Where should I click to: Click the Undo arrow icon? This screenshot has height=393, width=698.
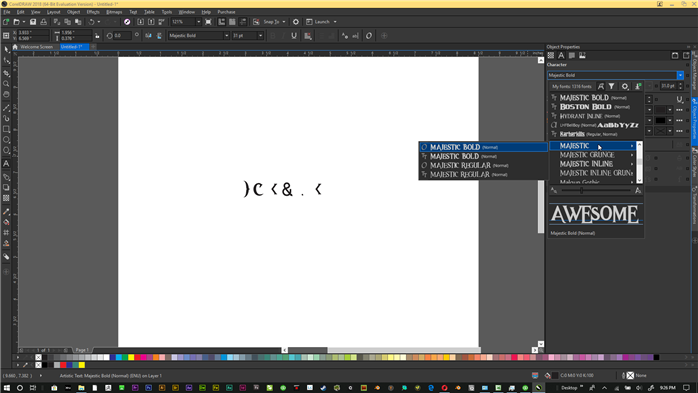(91, 22)
